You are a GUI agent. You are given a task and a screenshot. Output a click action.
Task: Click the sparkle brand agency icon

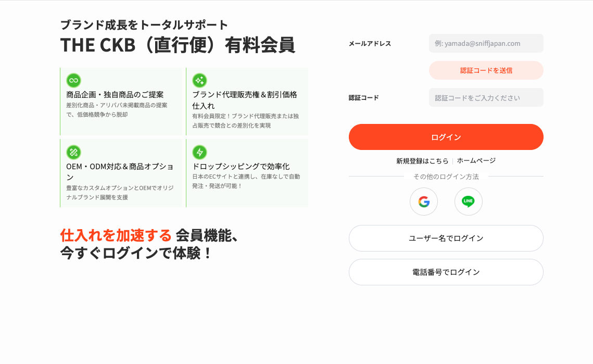200,80
